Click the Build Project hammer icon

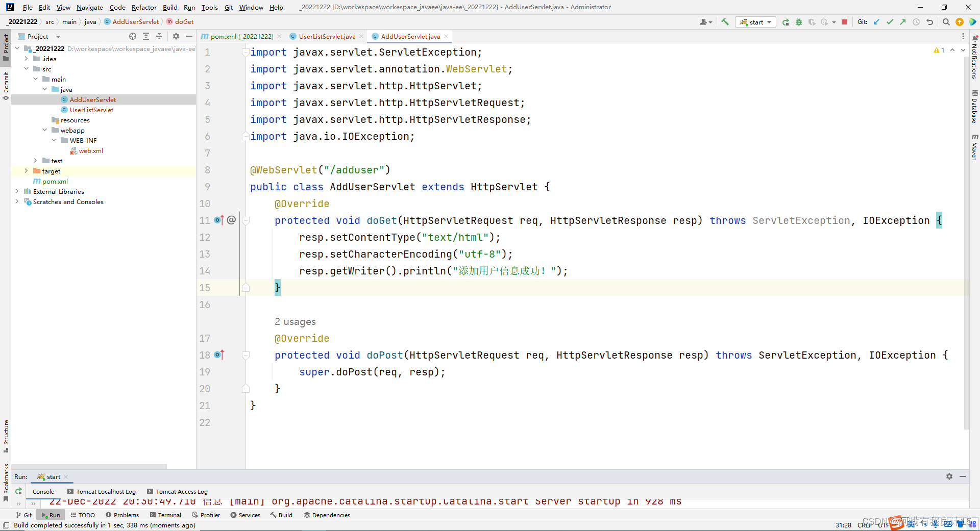[x=725, y=22]
